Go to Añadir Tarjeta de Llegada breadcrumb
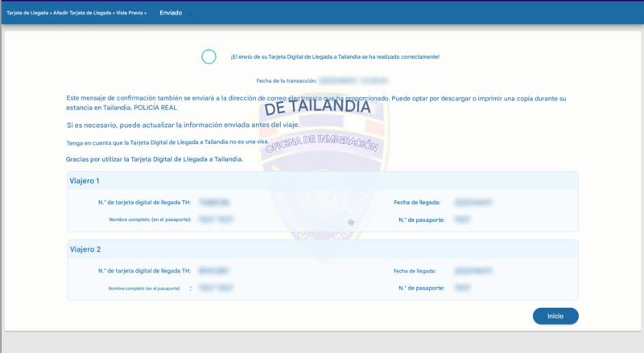644x353 pixels. tap(82, 13)
